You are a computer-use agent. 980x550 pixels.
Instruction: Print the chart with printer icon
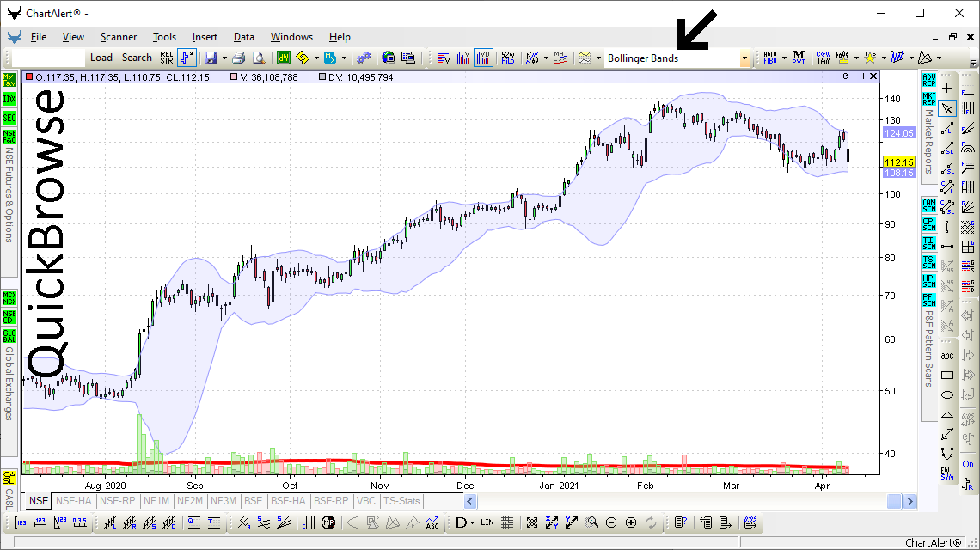(x=238, y=58)
